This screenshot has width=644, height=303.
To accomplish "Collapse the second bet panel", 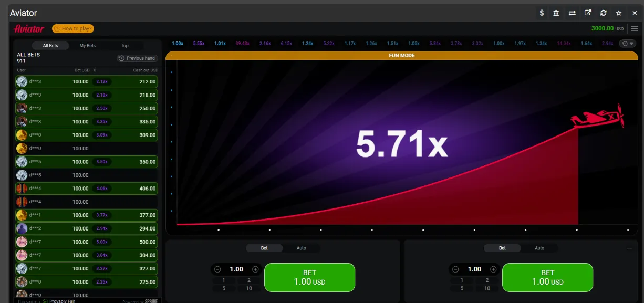I will [x=629, y=248].
